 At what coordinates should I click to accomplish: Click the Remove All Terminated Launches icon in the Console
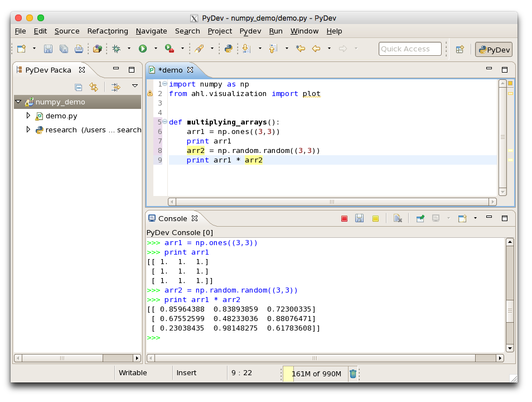click(398, 218)
